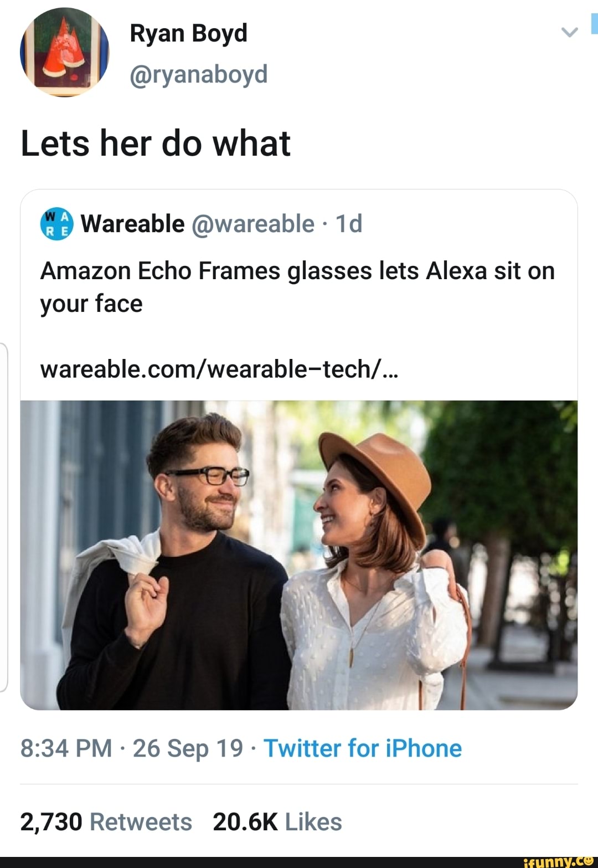Open the @wareable handle
Viewport: 598px width, 868px height.
point(252,224)
